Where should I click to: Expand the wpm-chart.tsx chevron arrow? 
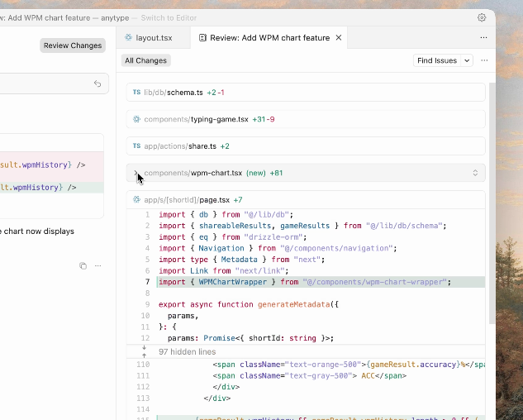(136, 173)
